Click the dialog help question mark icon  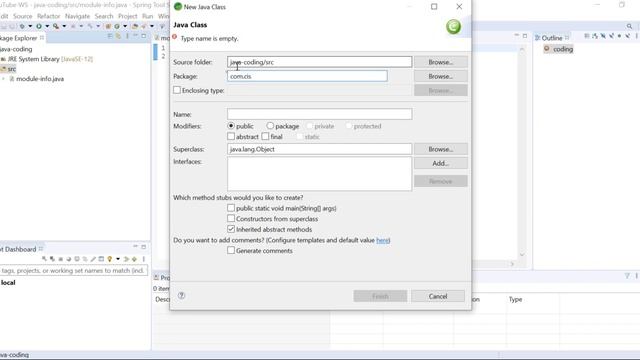[182, 296]
